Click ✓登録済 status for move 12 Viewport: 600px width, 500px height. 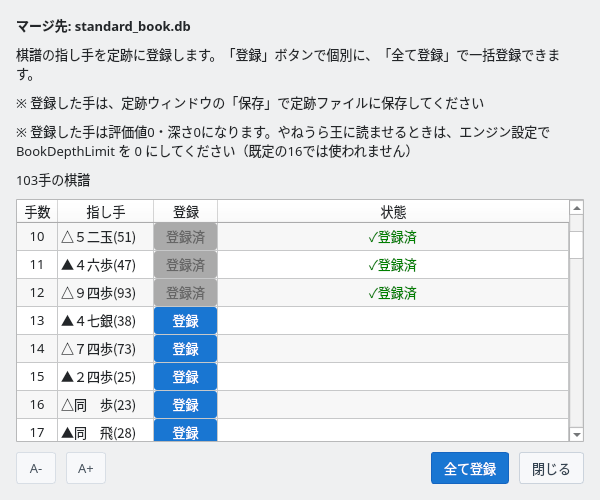[393, 293]
